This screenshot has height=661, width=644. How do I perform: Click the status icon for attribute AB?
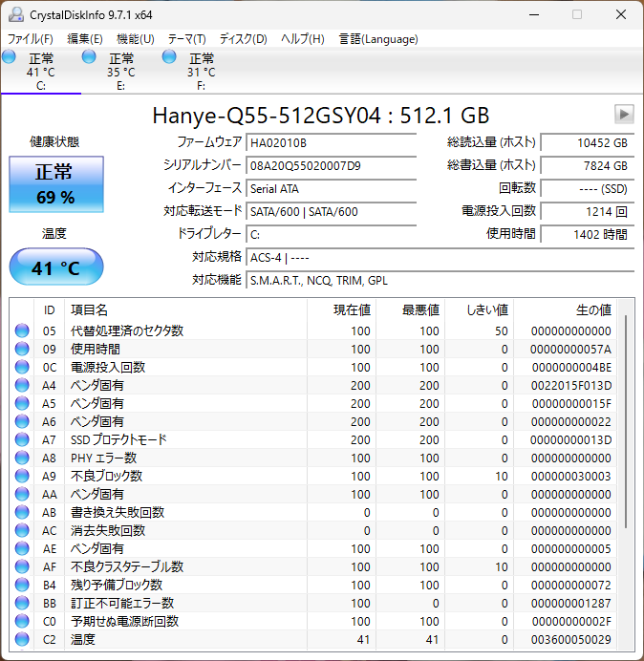click(22, 512)
